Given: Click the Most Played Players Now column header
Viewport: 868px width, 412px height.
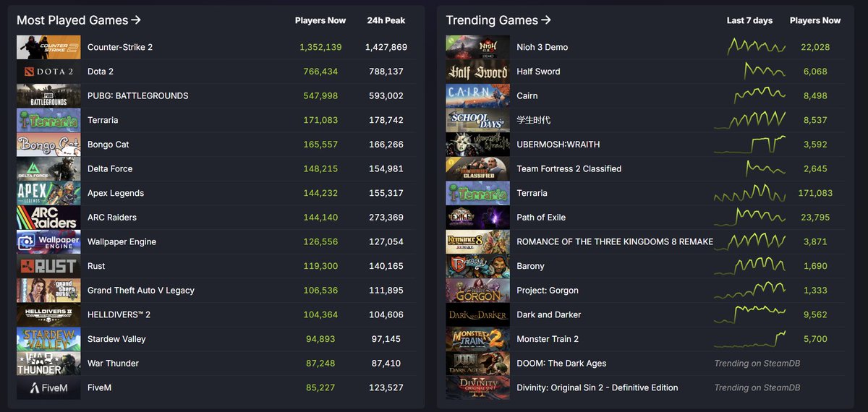Looking at the screenshot, I should pos(320,20).
